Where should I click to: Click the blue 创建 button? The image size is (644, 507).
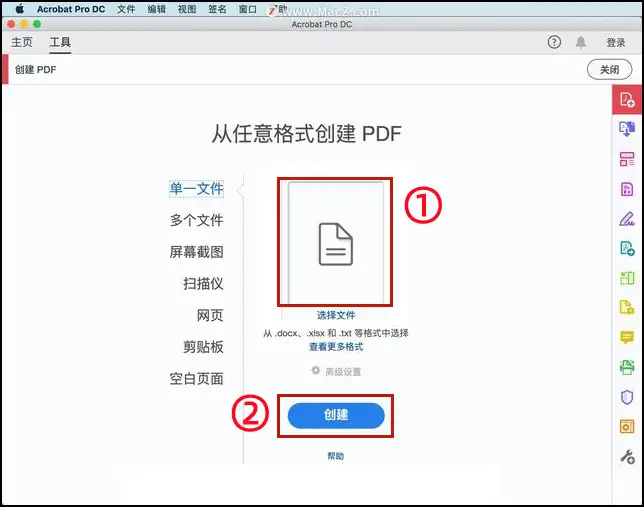(336, 415)
